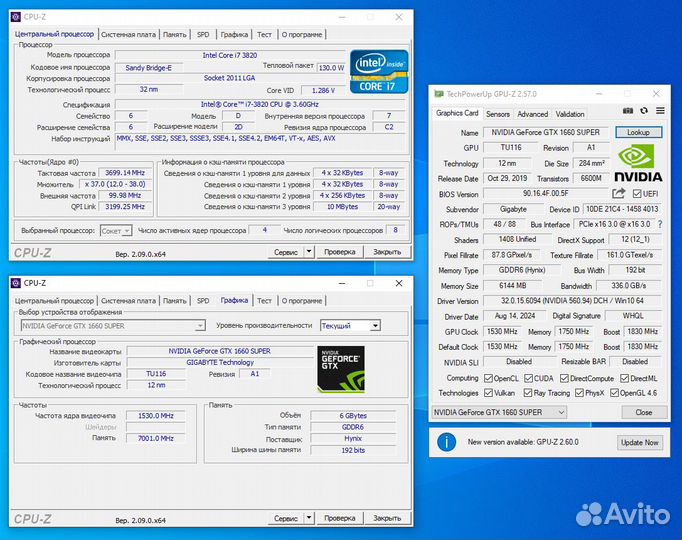Click the Intel Core i7 3820 model value

point(230,55)
